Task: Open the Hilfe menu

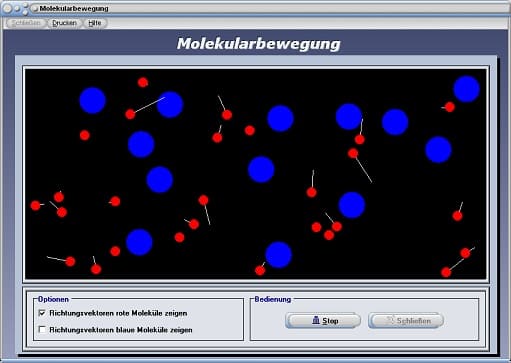Action: (95, 23)
